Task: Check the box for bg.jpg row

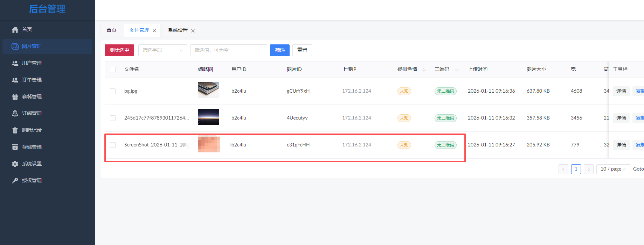Action: tap(113, 91)
